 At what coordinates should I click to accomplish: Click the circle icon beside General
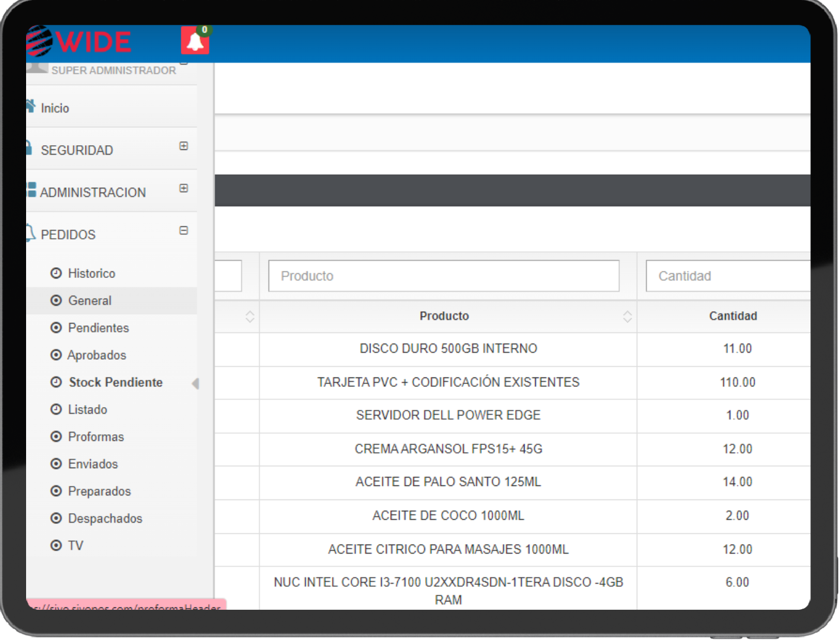pos(56,300)
